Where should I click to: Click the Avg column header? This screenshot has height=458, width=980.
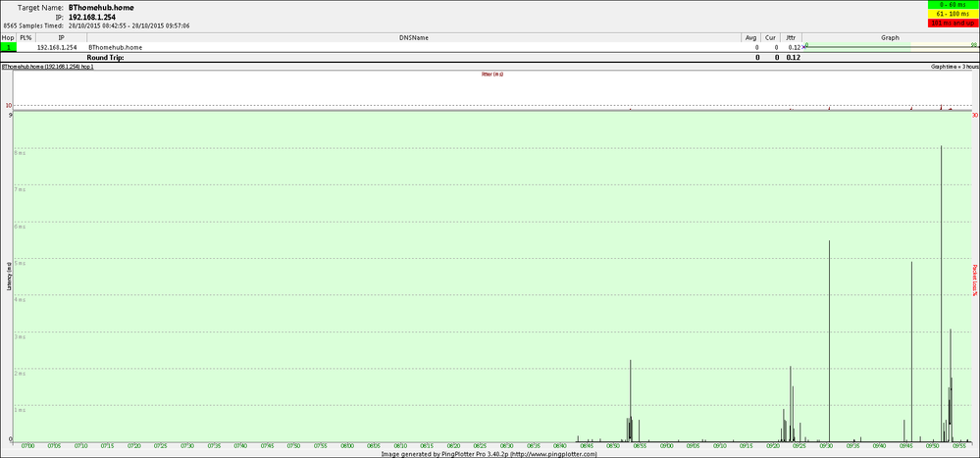[751, 37]
